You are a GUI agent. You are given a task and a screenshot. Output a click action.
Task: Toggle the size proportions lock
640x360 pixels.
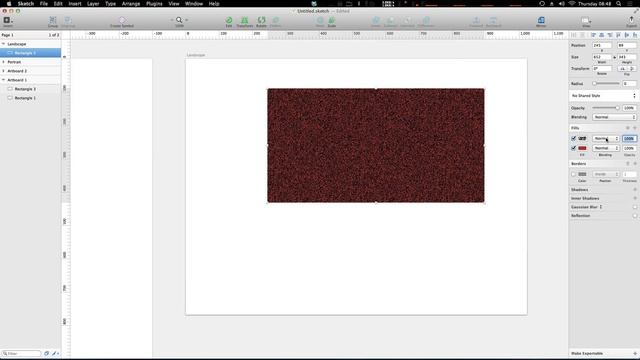point(614,57)
